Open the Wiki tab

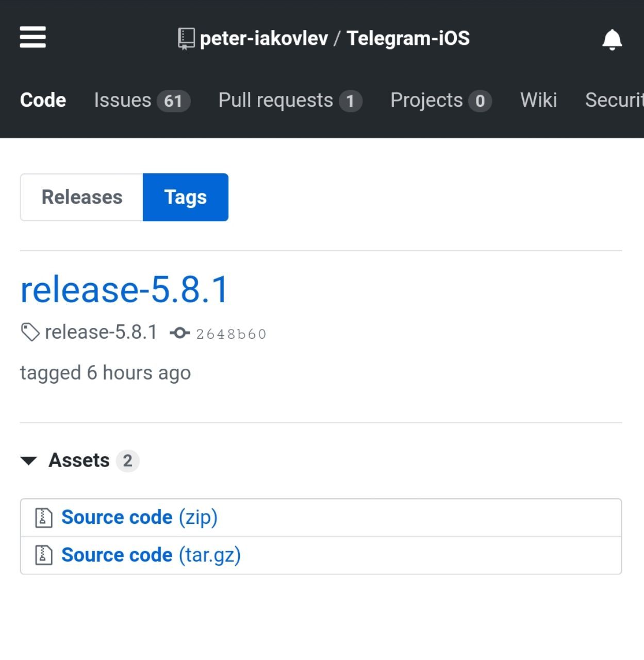(x=538, y=100)
